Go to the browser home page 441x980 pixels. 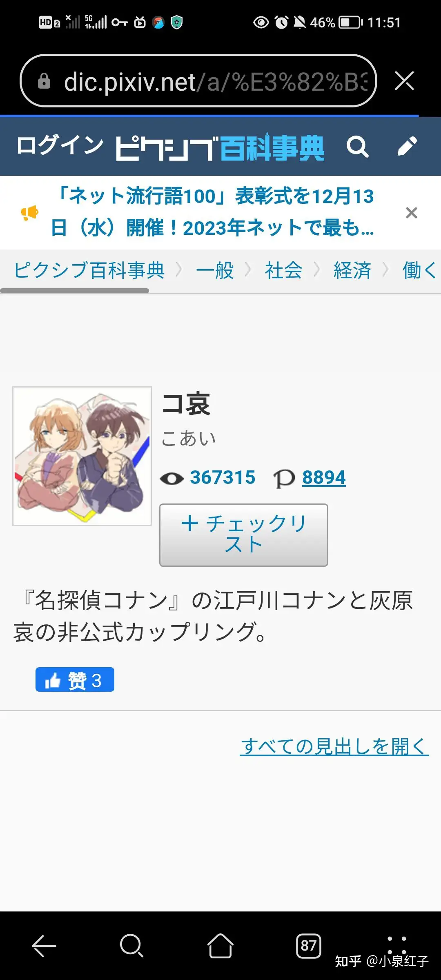coord(220,946)
